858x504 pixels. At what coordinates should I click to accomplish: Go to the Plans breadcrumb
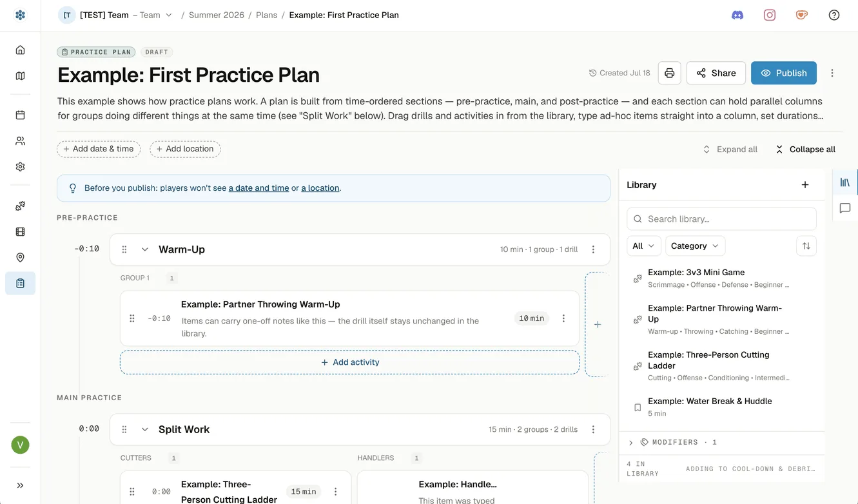tap(267, 15)
